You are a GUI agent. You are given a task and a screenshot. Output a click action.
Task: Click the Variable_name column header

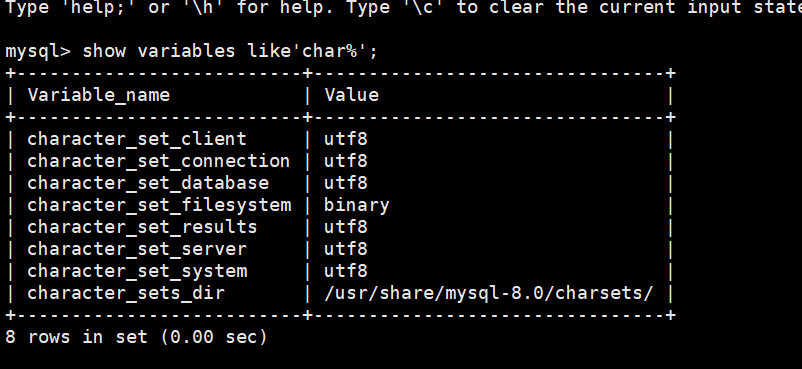pos(98,95)
